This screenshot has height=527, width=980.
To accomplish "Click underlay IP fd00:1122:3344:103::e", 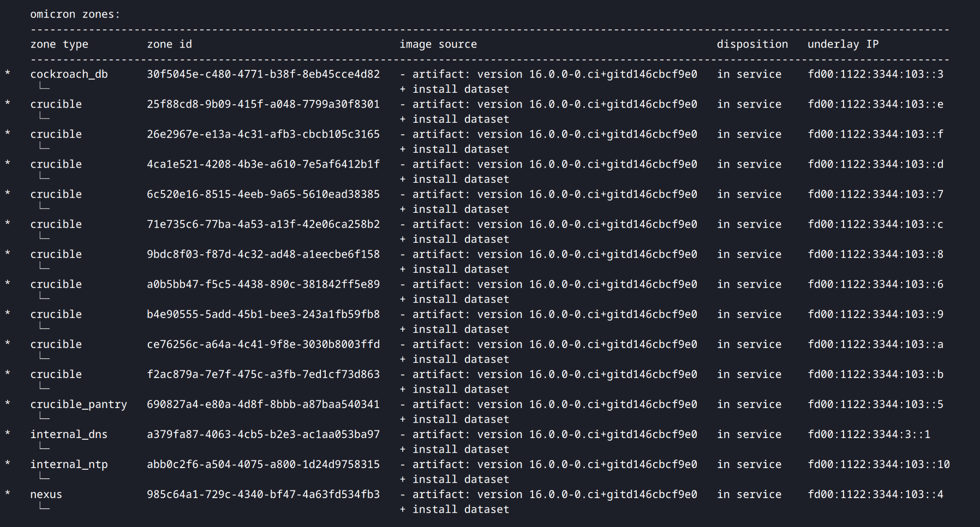I will click(x=876, y=104).
